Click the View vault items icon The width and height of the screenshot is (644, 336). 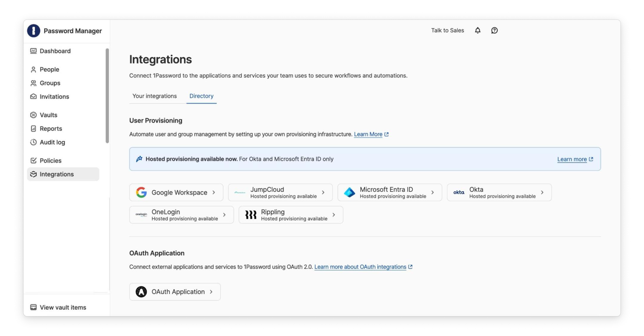pos(34,307)
